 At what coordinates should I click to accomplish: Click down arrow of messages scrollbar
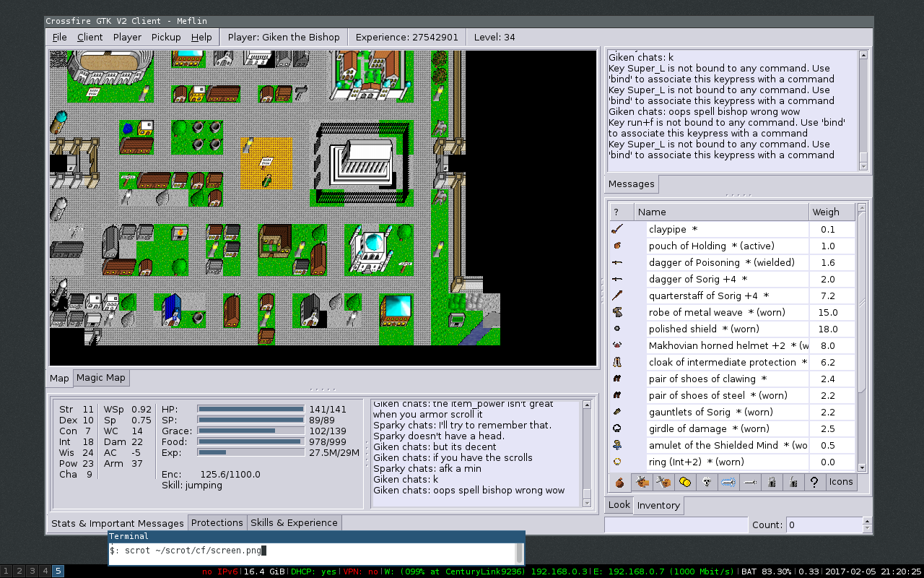tap(863, 165)
